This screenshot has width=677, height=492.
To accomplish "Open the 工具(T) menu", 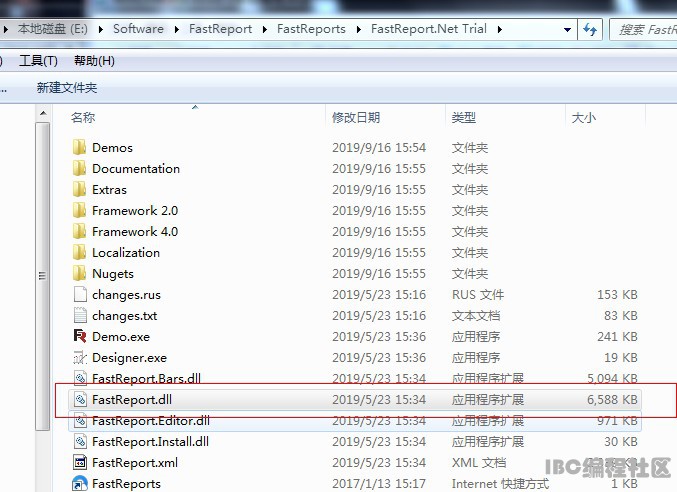I will coord(38,61).
